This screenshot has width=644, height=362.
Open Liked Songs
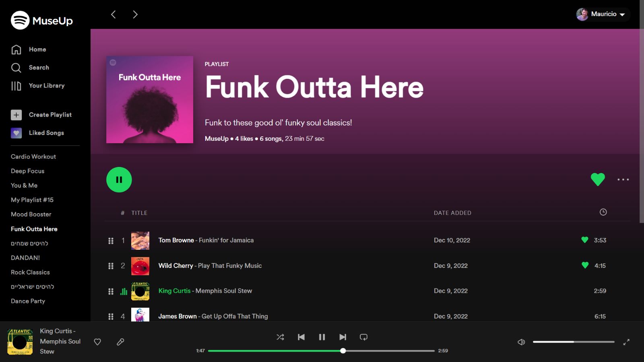point(37,133)
